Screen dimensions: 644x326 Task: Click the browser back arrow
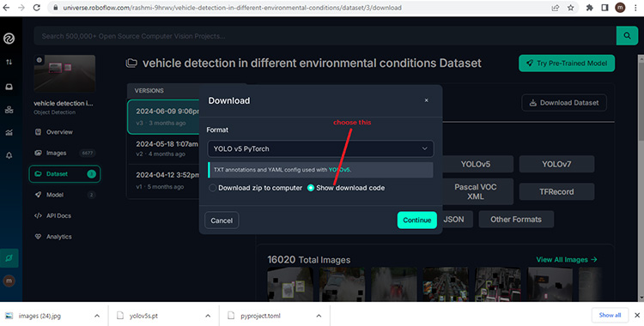click(x=6, y=8)
